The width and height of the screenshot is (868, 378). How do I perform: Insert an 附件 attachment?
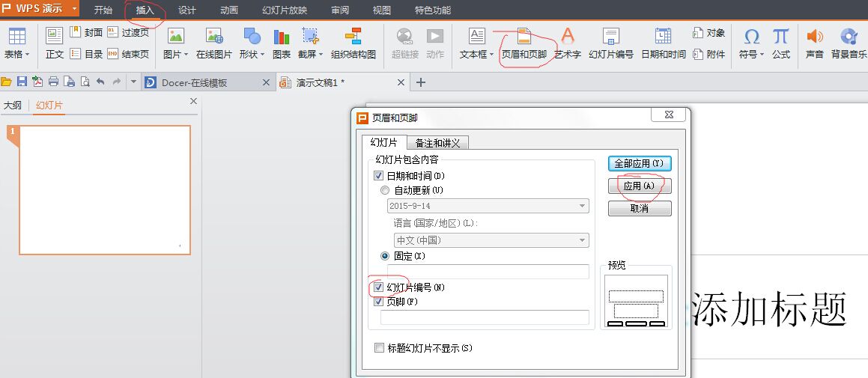point(708,54)
